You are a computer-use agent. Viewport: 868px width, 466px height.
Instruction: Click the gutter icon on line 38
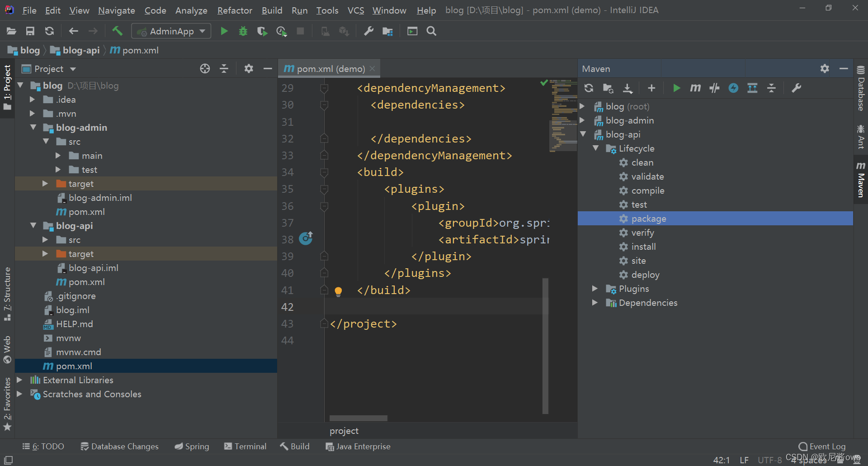[x=306, y=238]
